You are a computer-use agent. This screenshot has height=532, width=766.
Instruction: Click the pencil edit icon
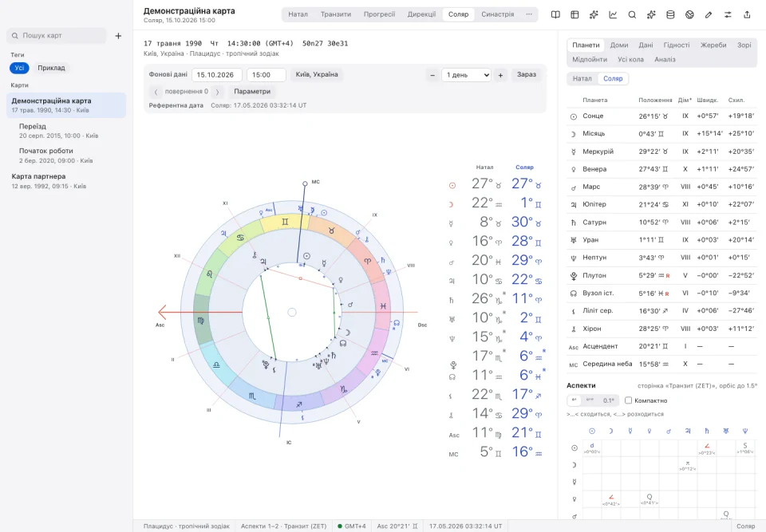pyautogui.click(x=709, y=14)
